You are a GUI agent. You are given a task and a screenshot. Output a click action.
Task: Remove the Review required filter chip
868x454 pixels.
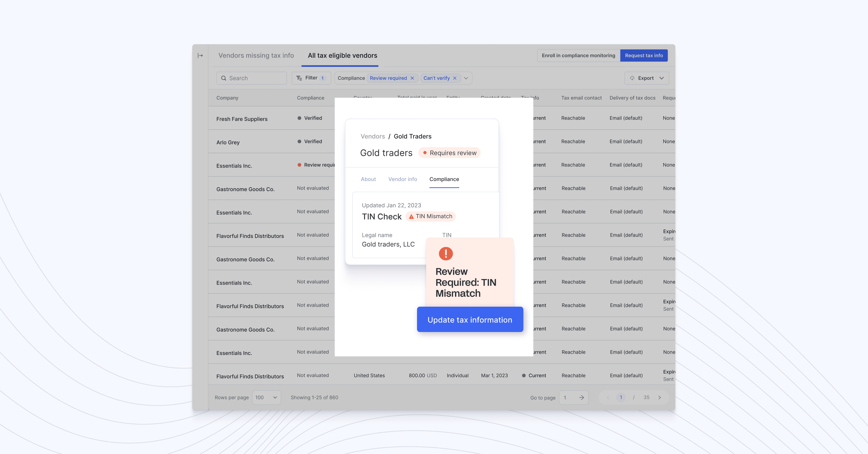coord(412,78)
